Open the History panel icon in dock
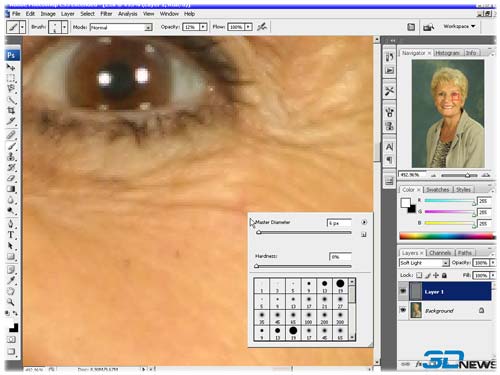500x375 pixels. point(389,57)
